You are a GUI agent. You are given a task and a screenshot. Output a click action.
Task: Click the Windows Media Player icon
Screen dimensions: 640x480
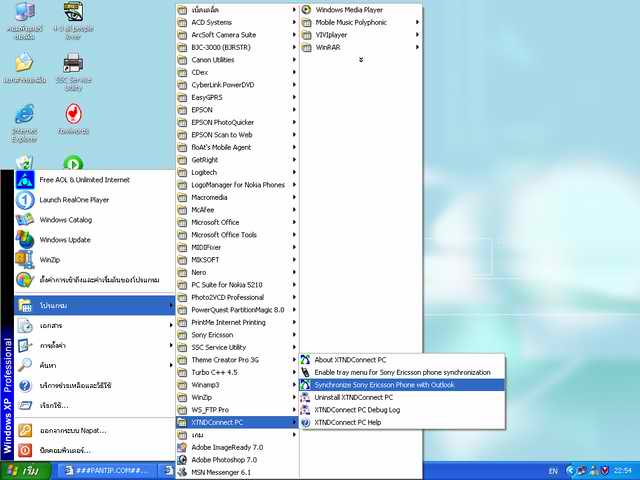[307, 10]
